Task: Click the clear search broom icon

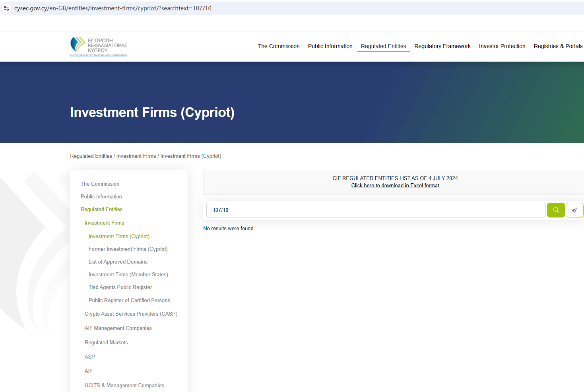Action: [574, 210]
